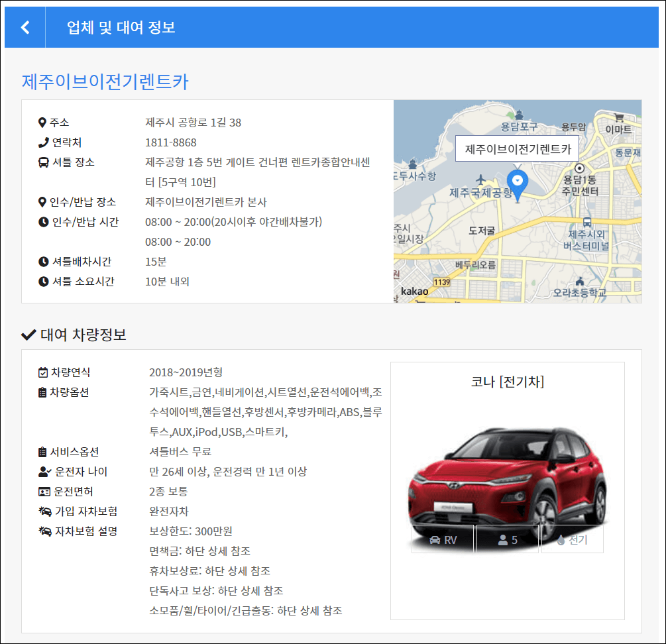The width and height of the screenshot is (666, 644).
Task: Open the kakao logo link on map
Action: pyautogui.click(x=415, y=292)
